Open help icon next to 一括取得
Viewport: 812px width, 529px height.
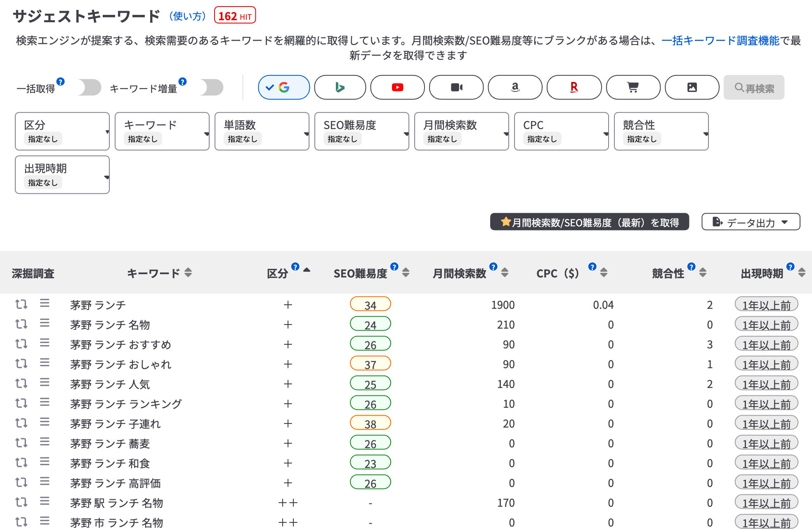point(61,82)
